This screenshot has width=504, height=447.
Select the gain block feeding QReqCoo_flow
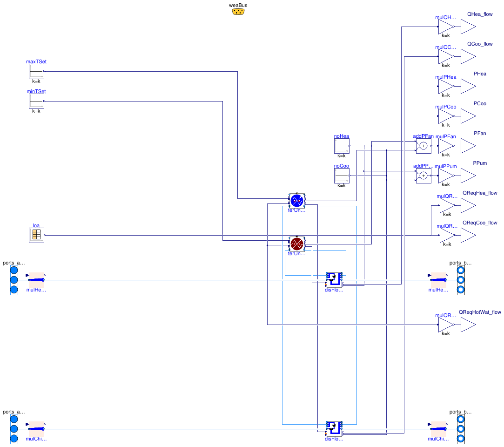447,236
